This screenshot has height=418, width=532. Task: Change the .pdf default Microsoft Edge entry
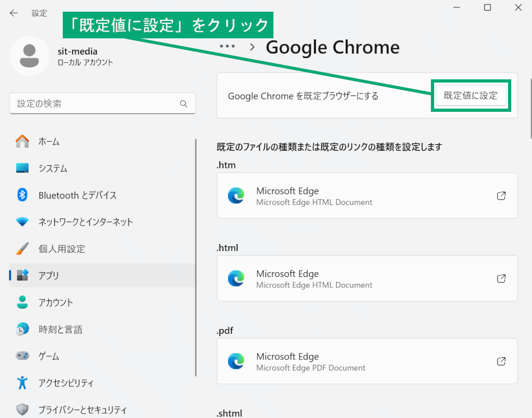tap(367, 362)
